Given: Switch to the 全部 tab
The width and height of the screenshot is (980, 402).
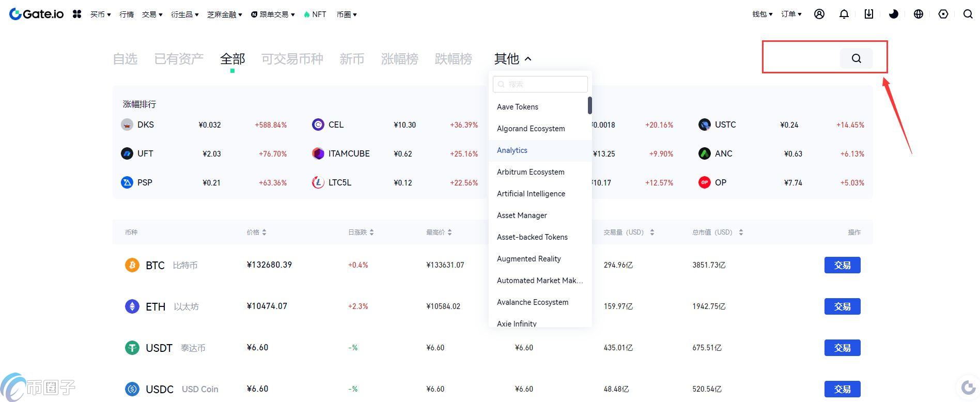Looking at the screenshot, I should [x=232, y=59].
